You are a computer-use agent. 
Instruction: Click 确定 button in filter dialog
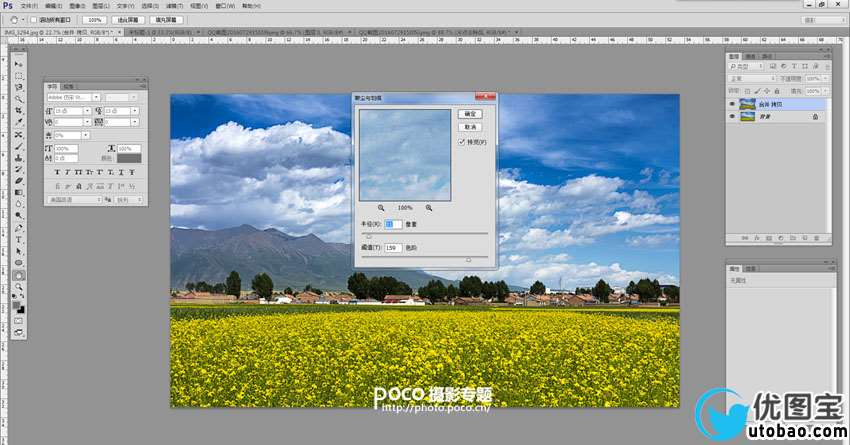coord(470,114)
